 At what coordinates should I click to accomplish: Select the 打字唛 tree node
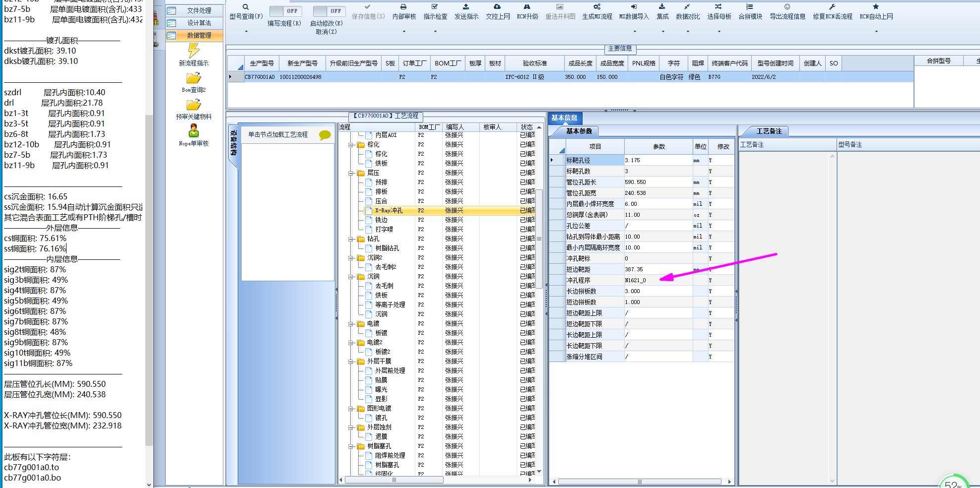pyautogui.click(x=384, y=230)
